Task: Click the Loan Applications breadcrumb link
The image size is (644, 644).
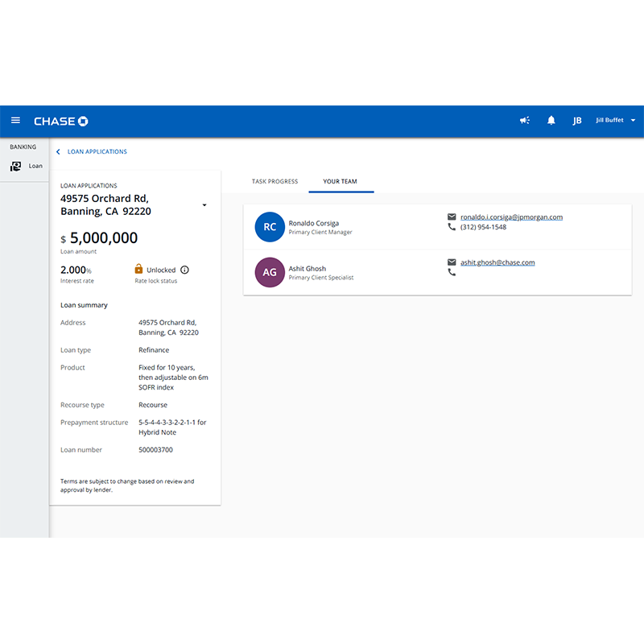Action: (x=97, y=151)
